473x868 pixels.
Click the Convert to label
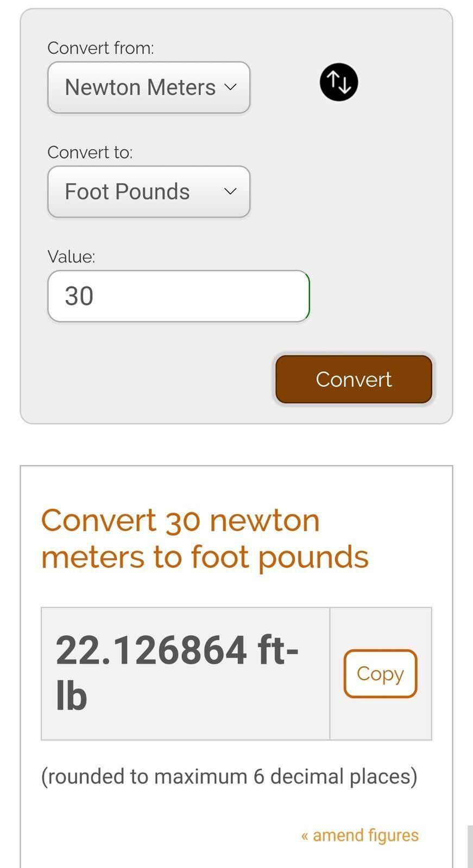click(x=90, y=152)
